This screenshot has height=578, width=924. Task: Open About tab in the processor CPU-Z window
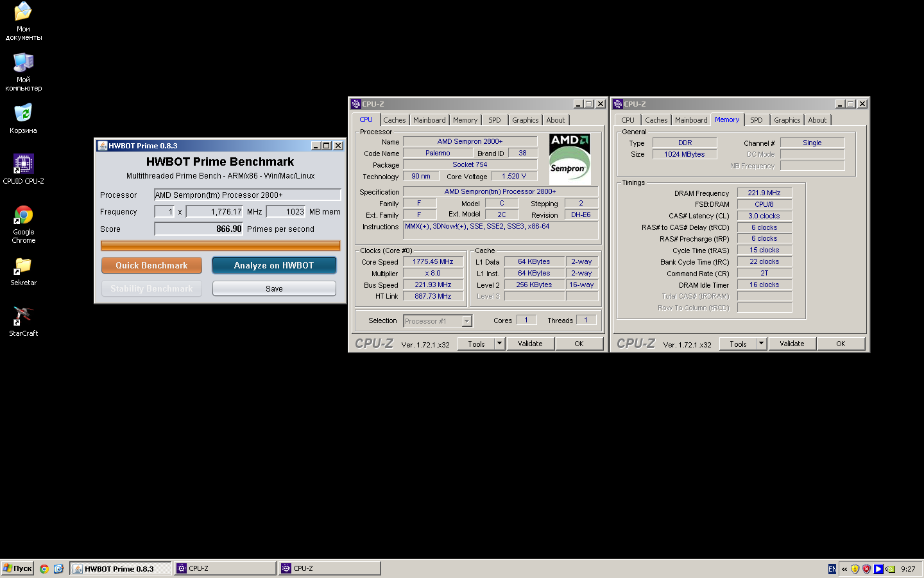tap(556, 120)
